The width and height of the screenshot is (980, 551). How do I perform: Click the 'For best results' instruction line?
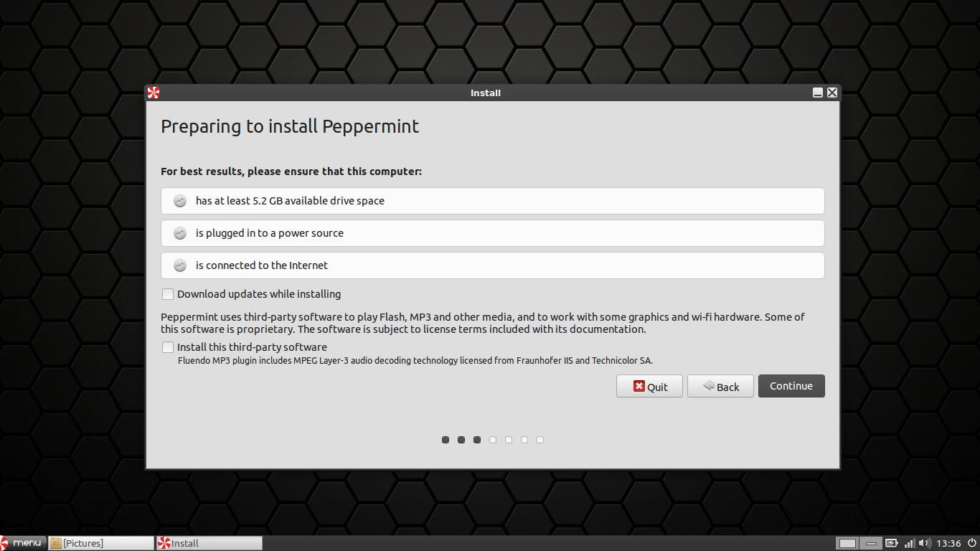pyautogui.click(x=291, y=171)
